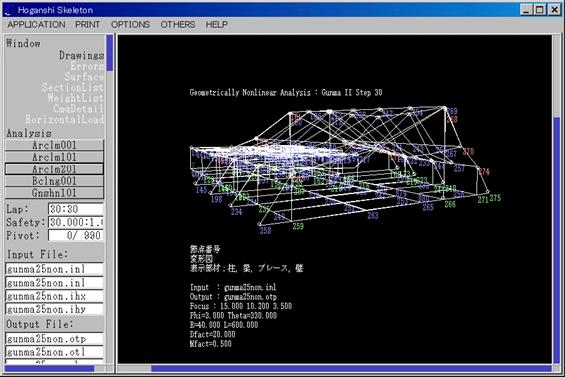Open the OPTIONS menu
Screen dimensions: 565x377
pyautogui.click(x=130, y=25)
